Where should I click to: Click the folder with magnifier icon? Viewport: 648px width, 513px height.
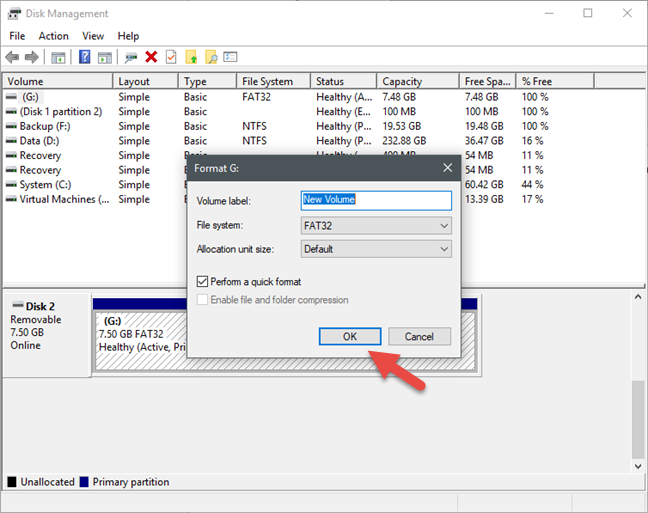click(x=211, y=57)
